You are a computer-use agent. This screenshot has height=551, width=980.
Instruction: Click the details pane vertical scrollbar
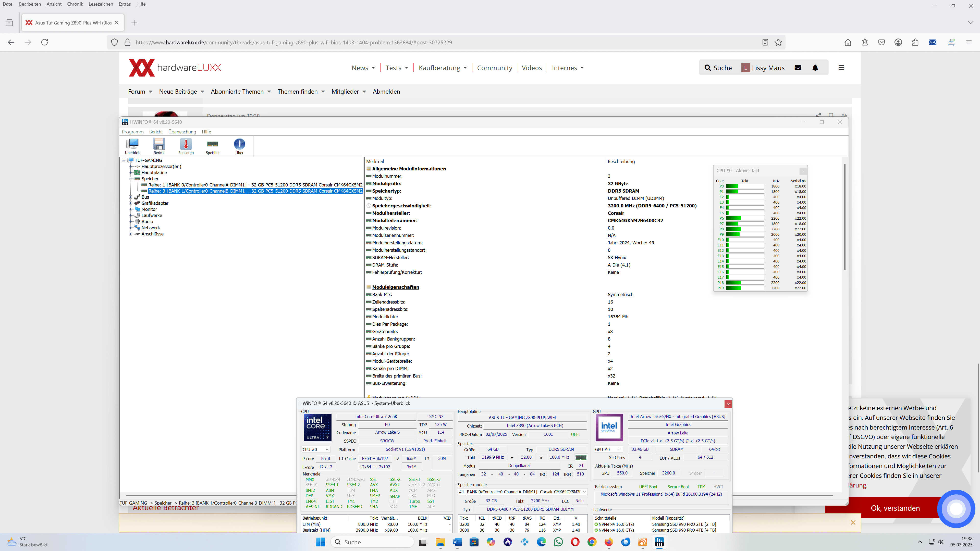[844, 217]
